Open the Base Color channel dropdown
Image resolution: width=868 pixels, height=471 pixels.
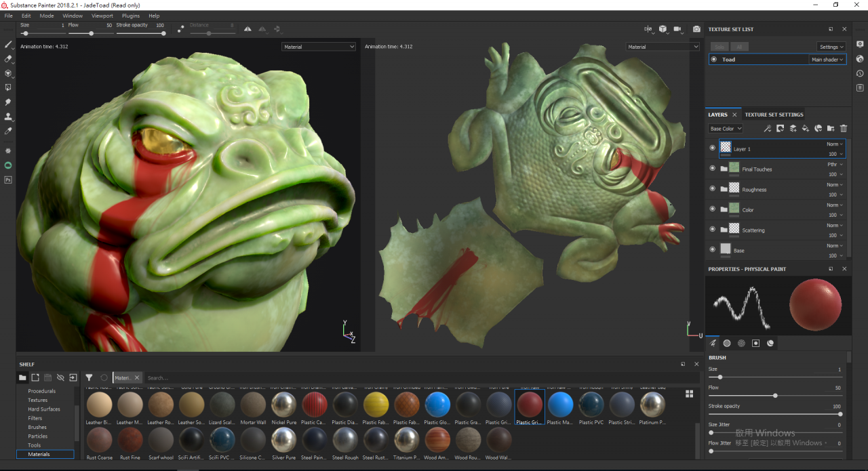725,129
